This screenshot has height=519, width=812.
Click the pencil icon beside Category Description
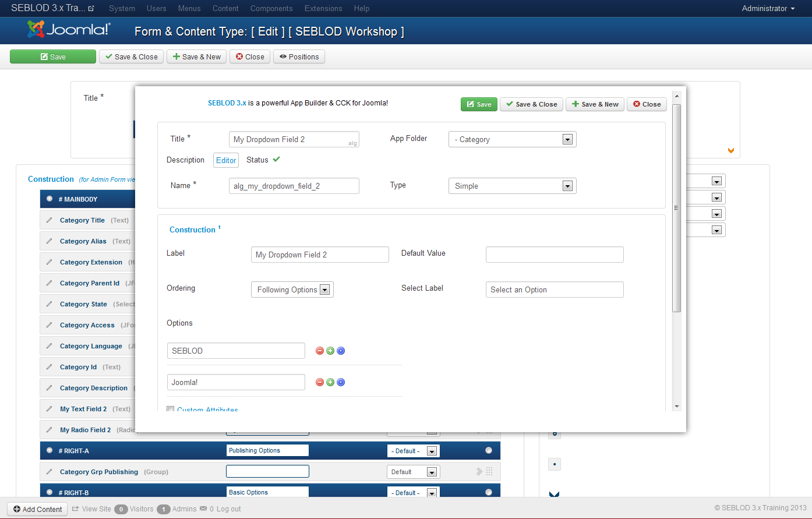pyautogui.click(x=49, y=388)
